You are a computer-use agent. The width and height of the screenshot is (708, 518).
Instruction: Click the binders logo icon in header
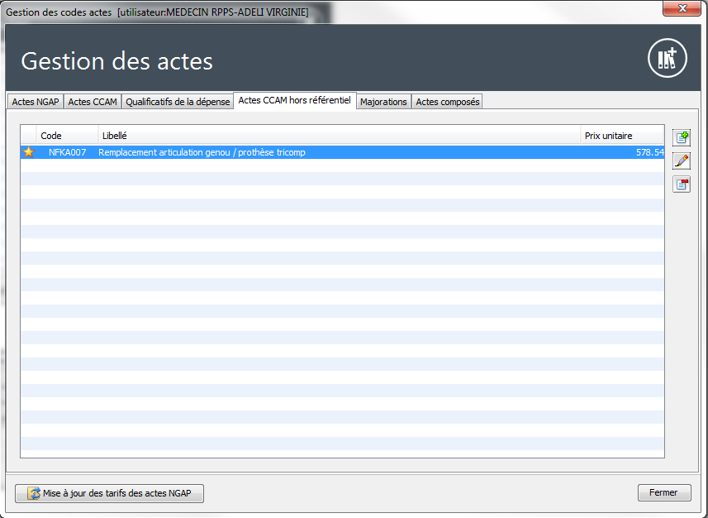click(x=667, y=60)
